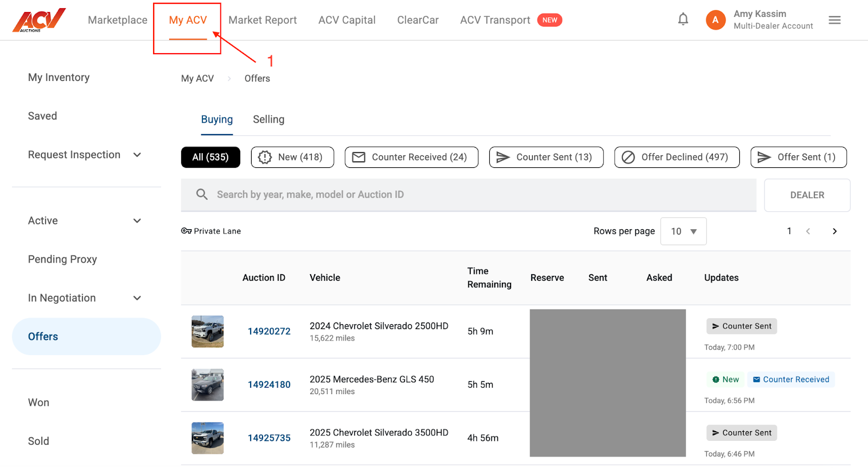Open auction 14924180 link

(269, 384)
